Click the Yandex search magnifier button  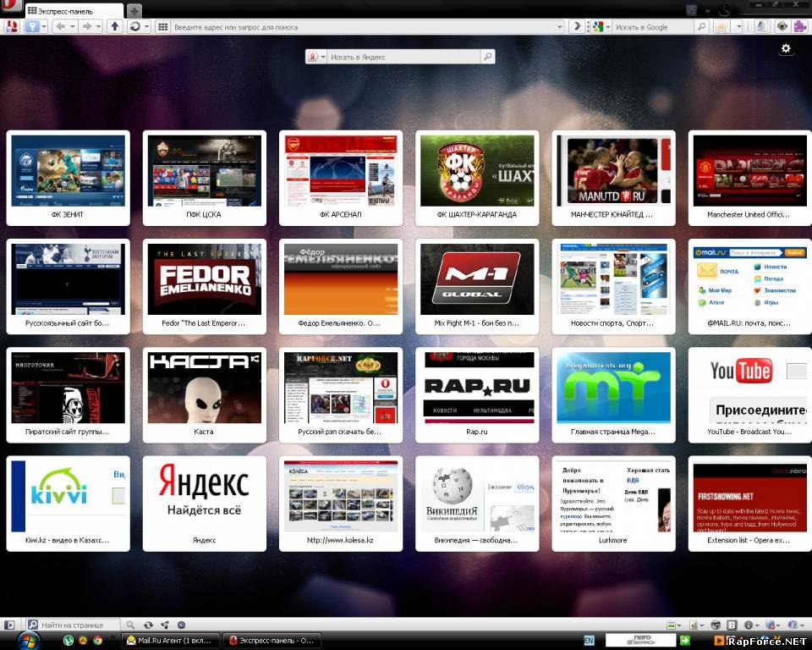(x=488, y=57)
